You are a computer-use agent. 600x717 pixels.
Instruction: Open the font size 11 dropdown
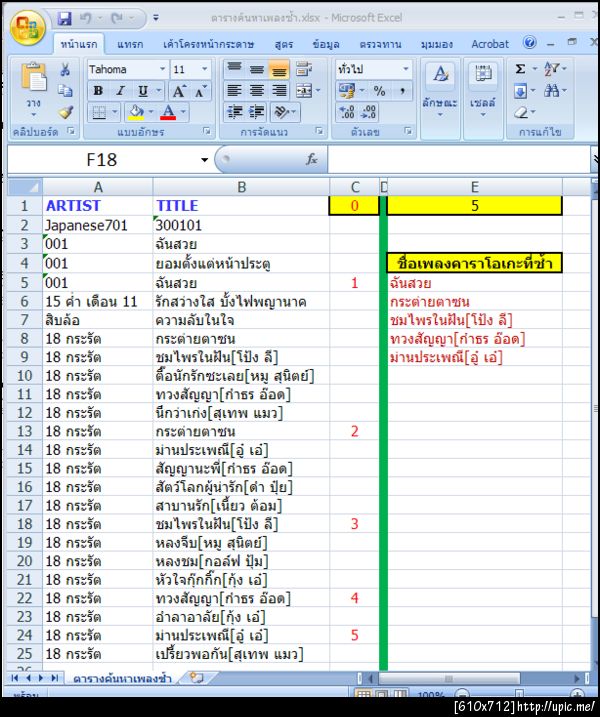point(204,69)
